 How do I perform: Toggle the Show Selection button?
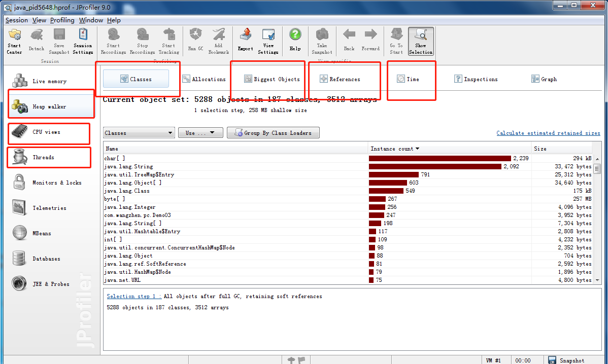[x=421, y=41]
